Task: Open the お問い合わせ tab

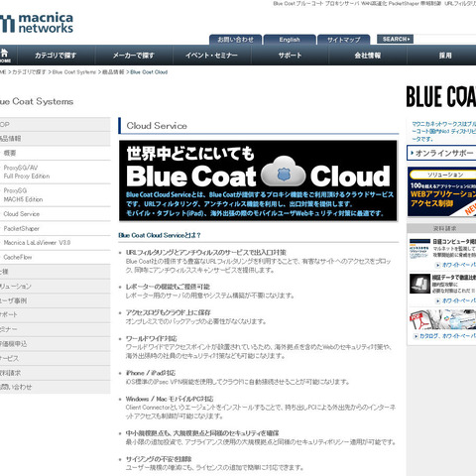Action: click(x=235, y=40)
